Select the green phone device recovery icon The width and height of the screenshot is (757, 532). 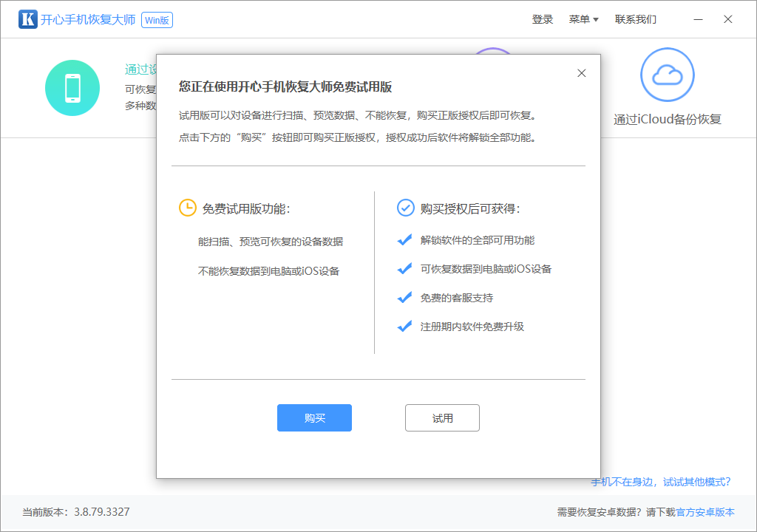(x=72, y=87)
